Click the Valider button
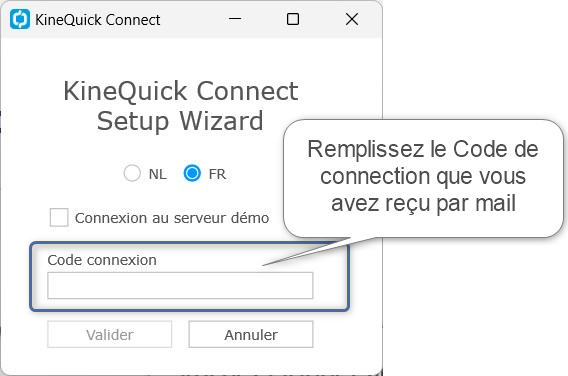This screenshot has height=376, width=568. (109, 334)
